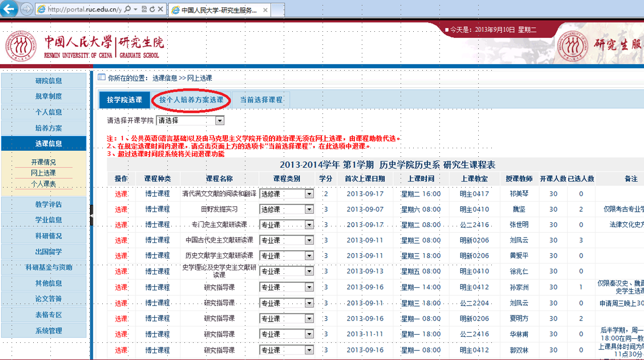Viewport: 644px width, 360px height.
Task: Click the browser Back arrow button
Action: [10, 9]
